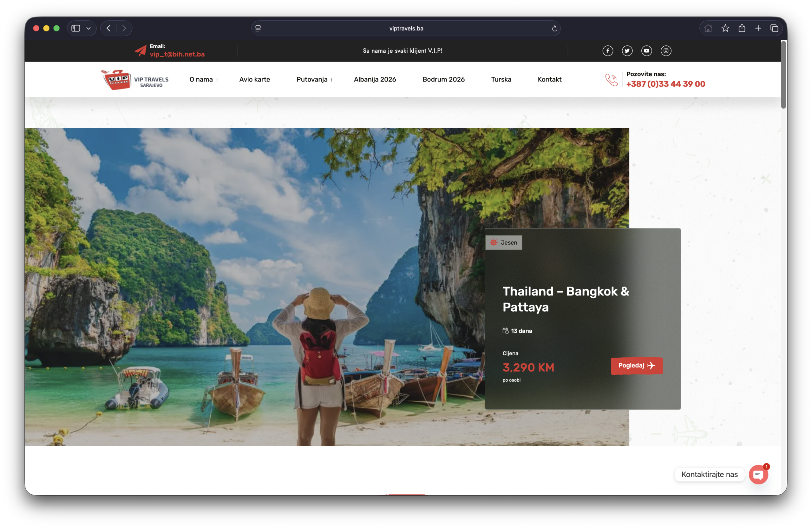Open the Twitter social icon
Screen dimensions: 812x528
[x=627, y=51]
